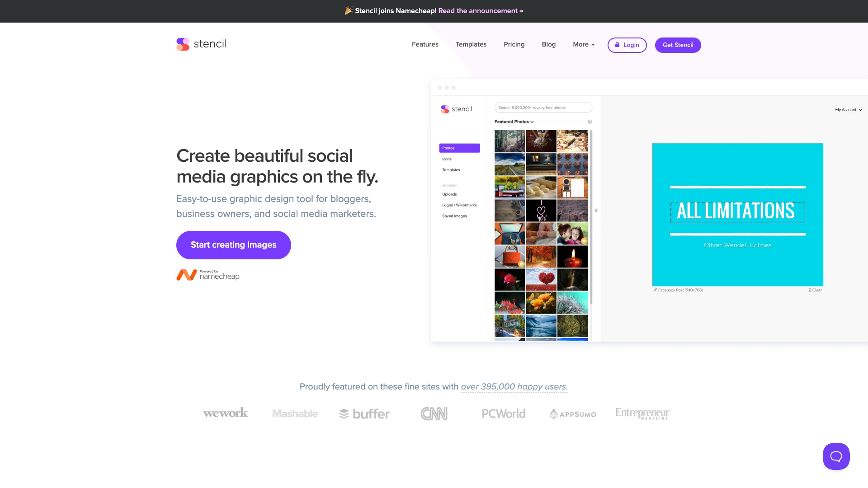
Task: Open Saved Images in the sidebar
Action: pyautogui.click(x=454, y=216)
